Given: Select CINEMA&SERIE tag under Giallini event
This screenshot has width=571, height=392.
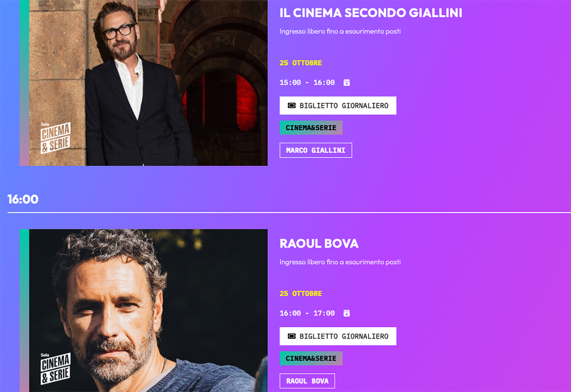Looking at the screenshot, I should (x=311, y=128).
